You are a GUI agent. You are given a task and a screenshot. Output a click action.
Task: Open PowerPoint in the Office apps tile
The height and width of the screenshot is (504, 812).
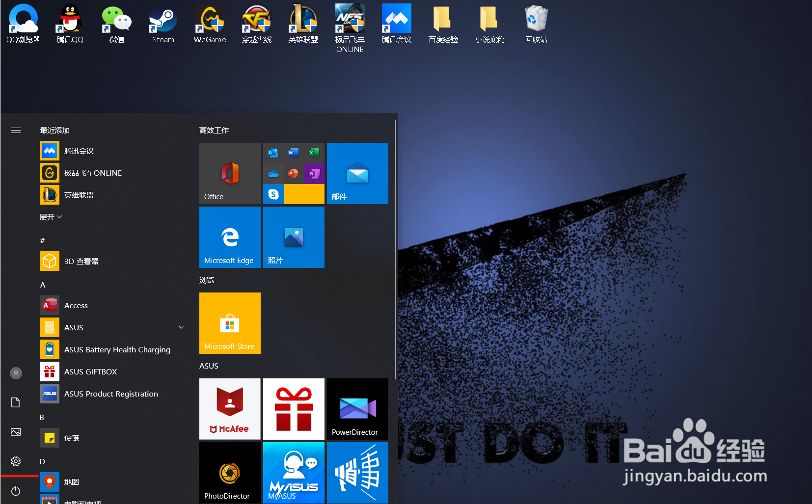tap(294, 173)
